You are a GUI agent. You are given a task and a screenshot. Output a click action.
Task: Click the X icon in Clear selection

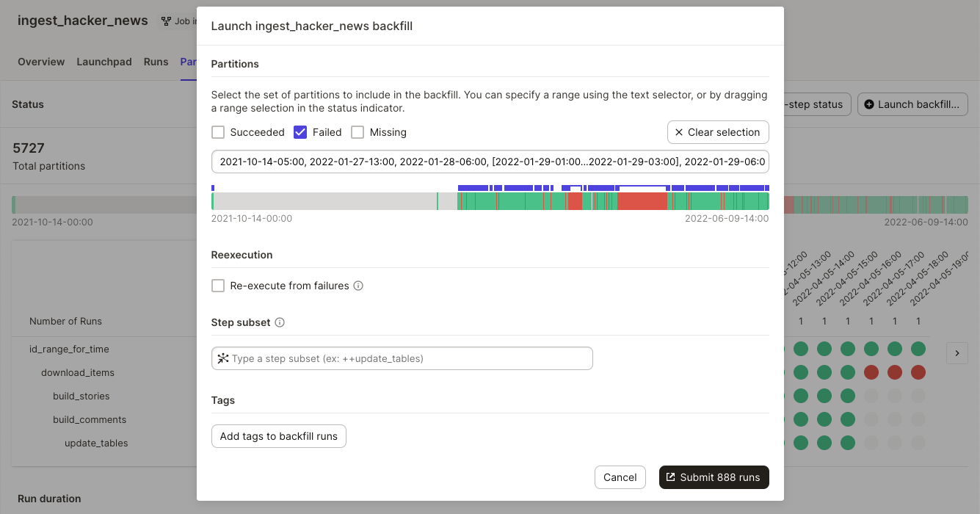point(679,132)
